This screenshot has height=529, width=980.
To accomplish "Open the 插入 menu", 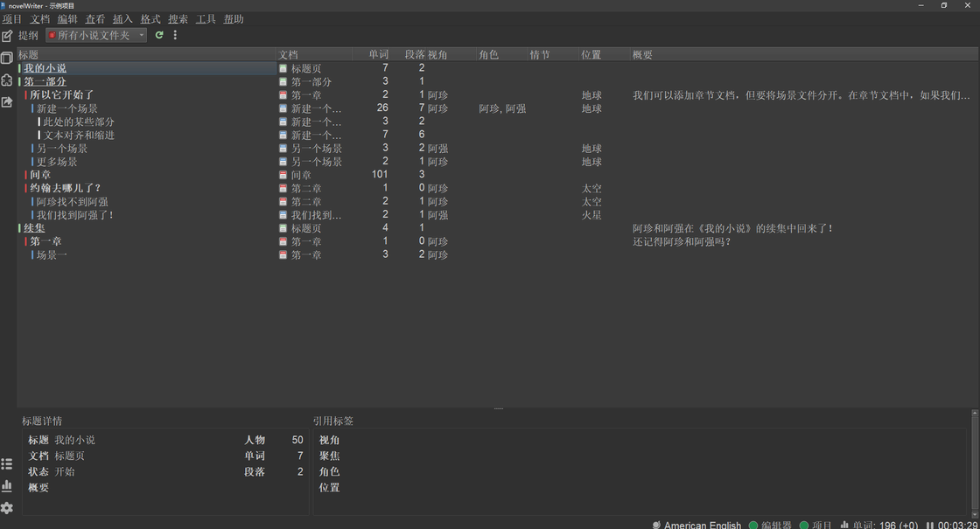I will point(122,19).
